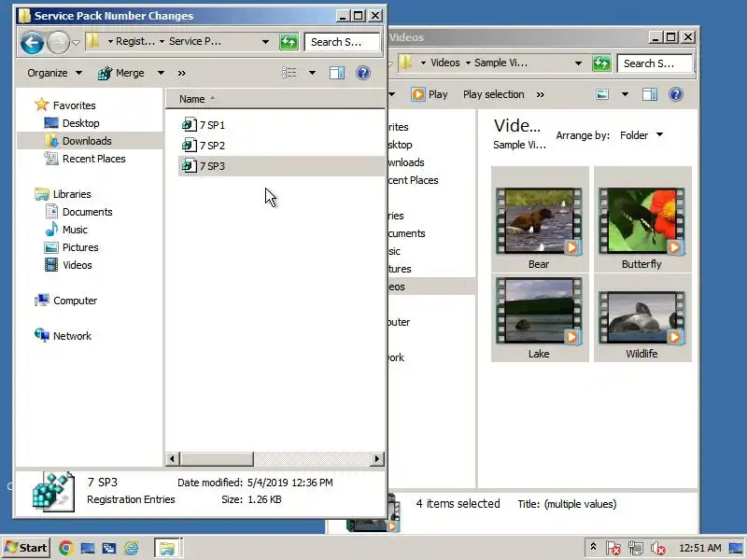Expand the arrow next to Merge
Screen dimensions: 747x560
tap(161, 73)
